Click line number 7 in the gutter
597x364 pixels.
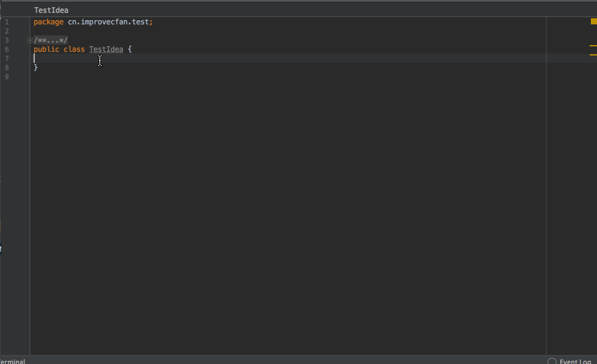pyautogui.click(x=7, y=59)
